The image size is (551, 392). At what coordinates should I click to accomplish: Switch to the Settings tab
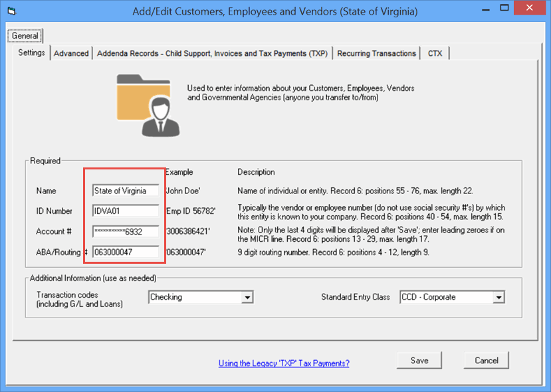click(x=32, y=52)
